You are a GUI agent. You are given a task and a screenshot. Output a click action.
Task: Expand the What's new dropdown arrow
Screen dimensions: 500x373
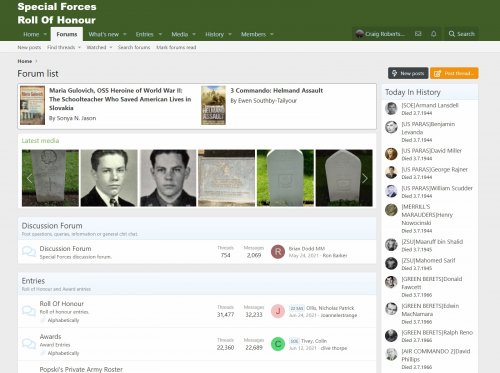point(125,34)
